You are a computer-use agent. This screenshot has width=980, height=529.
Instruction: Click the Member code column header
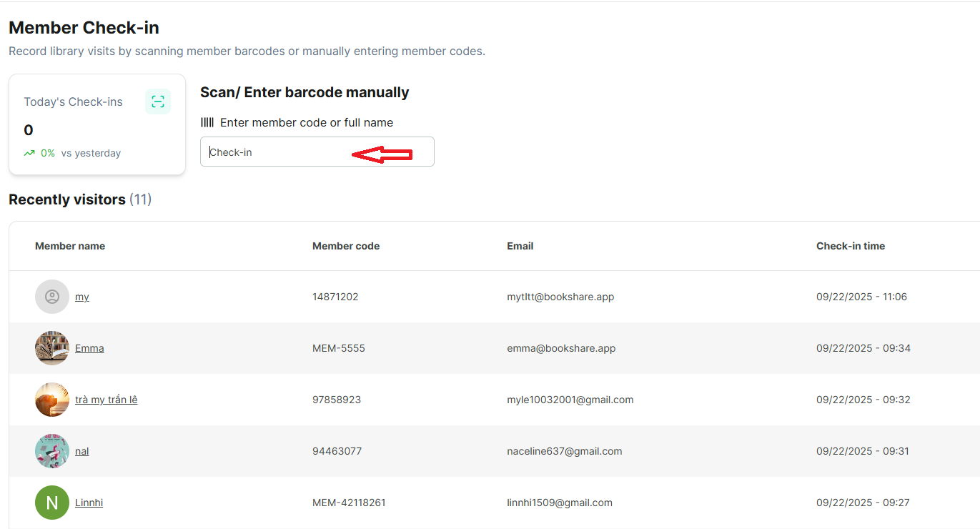346,246
